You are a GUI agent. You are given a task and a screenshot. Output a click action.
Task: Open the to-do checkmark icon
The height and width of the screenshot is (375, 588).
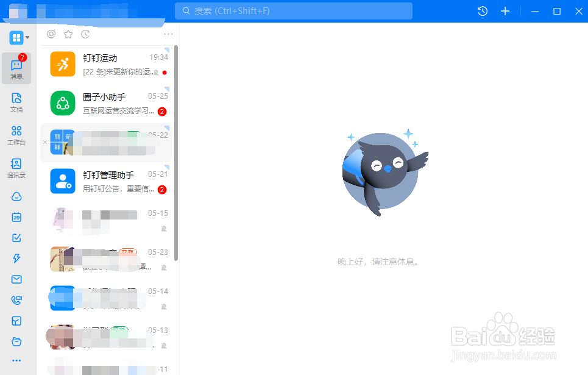16,238
